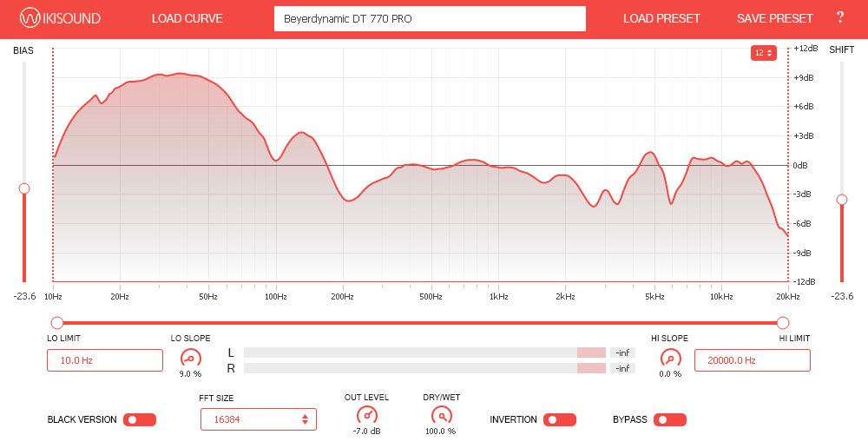Adjust the HI SLOPE knob
868x448 pixels.
[670, 358]
